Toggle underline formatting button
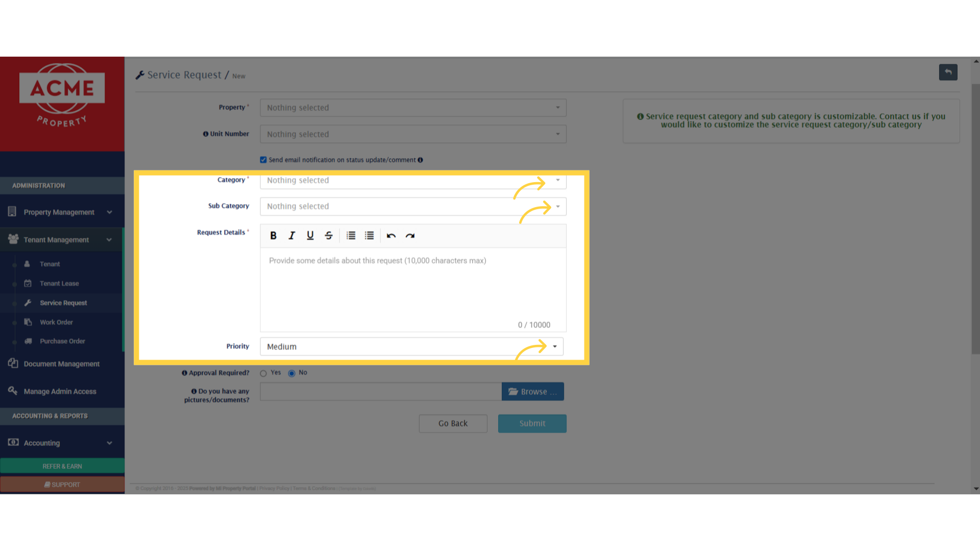 [x=310, y=235]
